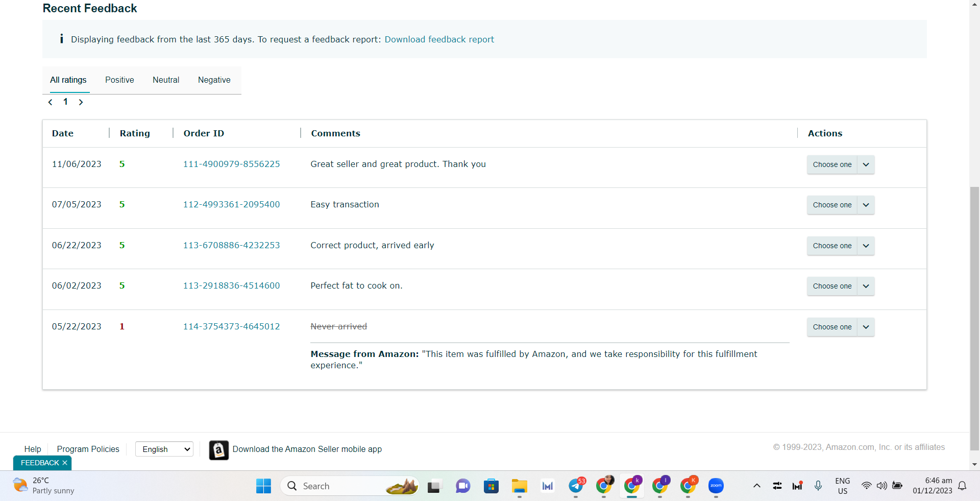Open order 114-3754373-4645012
The image size is (980, 501).
click(x=231, y=326)
